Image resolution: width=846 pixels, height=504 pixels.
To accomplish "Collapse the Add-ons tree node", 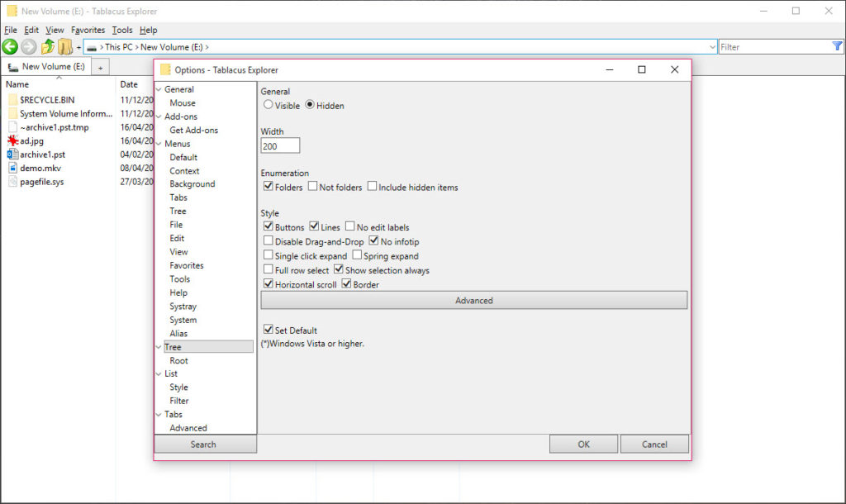I will pyautogui.click(x=159, y=116).
